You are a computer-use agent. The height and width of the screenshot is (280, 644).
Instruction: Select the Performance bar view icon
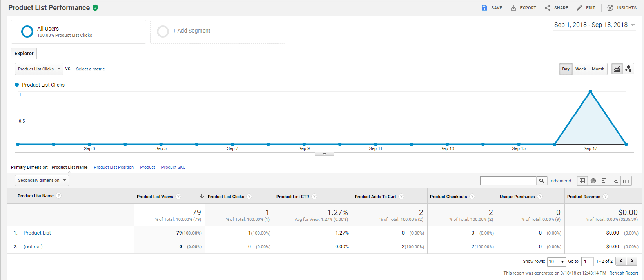point(604,181)
